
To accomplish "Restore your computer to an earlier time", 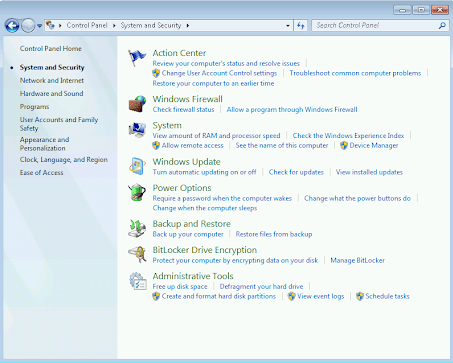I will pyautogui.click(x=213, y=83).
